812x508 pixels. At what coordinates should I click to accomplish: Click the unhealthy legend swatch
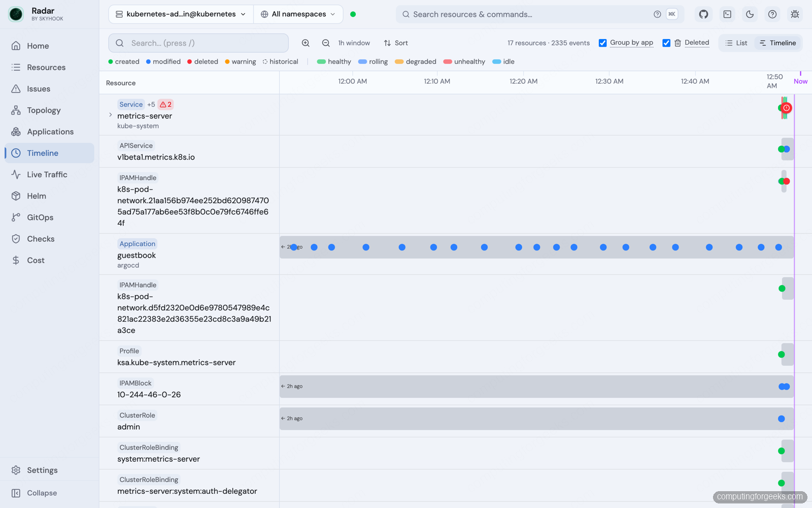[448, 61]
